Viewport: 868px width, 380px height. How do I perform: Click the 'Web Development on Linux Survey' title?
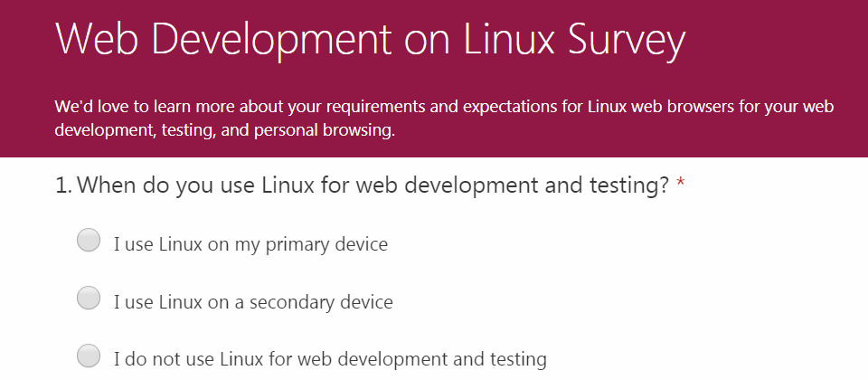point(371,41)
